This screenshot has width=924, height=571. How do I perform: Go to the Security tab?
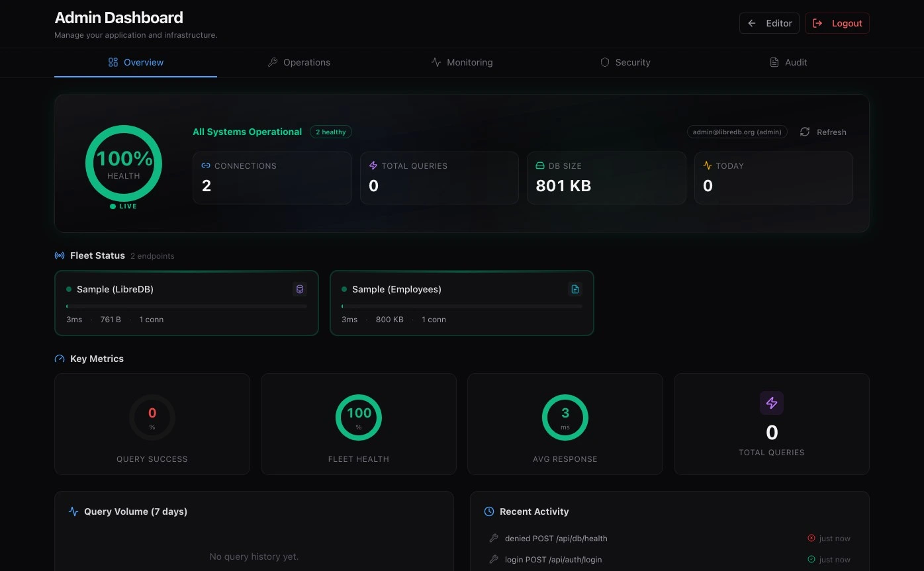(x=625, y=62)
